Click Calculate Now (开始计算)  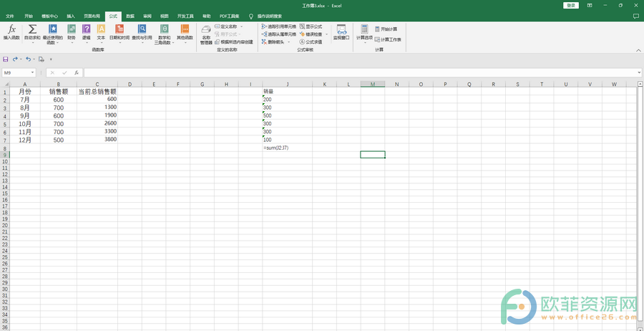click(386, 29)
